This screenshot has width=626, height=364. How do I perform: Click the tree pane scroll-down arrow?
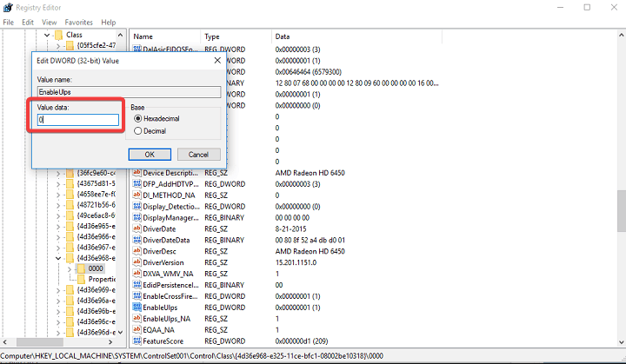click(x=120, y=332)
